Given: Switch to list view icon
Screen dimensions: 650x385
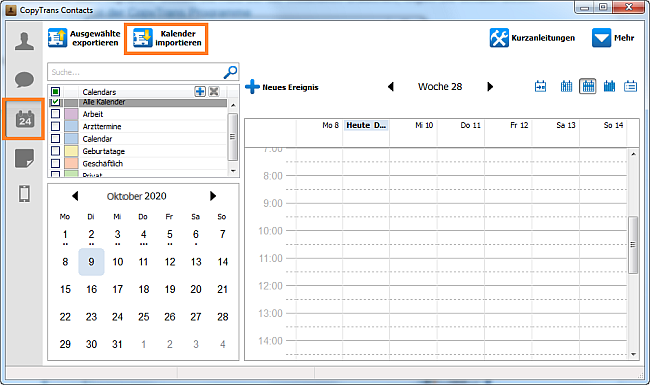Looking at the screenshot, I should (631, 86).
